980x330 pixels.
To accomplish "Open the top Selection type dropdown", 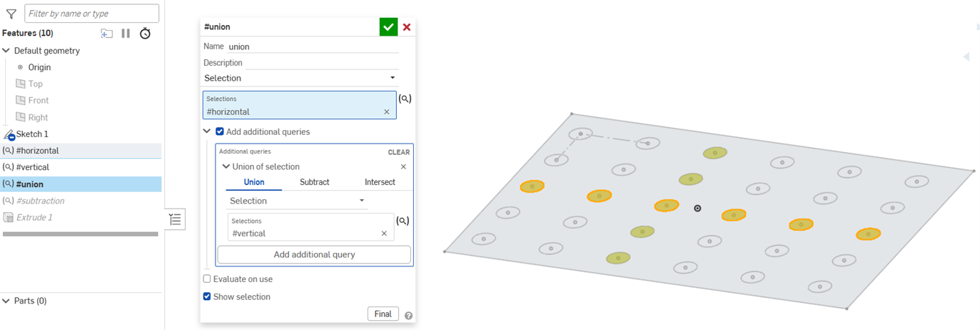I will (x=300, y=78).
